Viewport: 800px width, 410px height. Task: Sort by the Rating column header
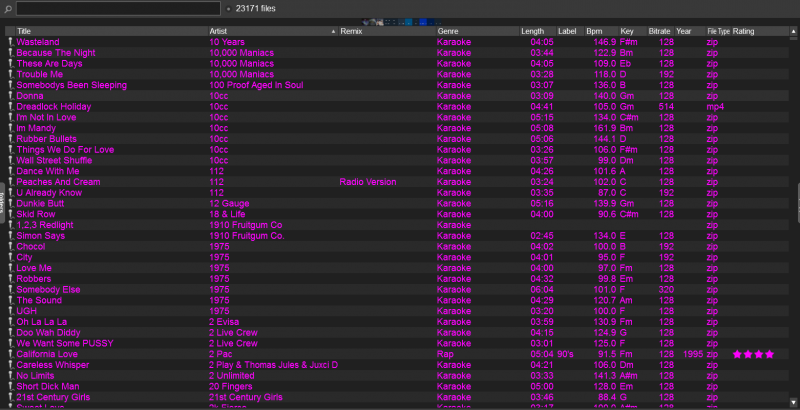[x=760, y=31]
